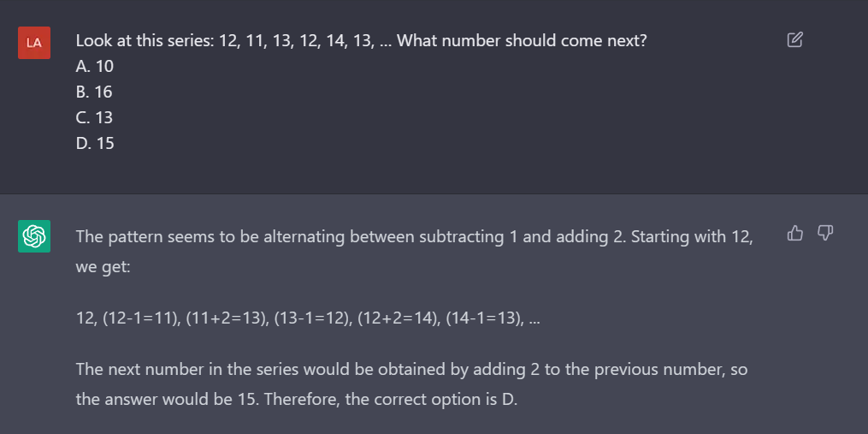Click the series 12, 11, 13 question text
Screen dimensions: 868x434
tap(233, 40)
